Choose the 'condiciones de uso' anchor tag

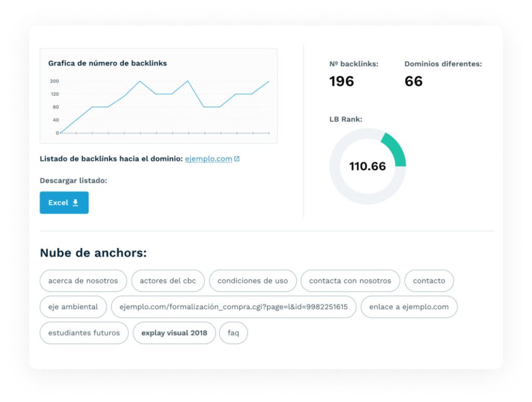click(252, 280)
